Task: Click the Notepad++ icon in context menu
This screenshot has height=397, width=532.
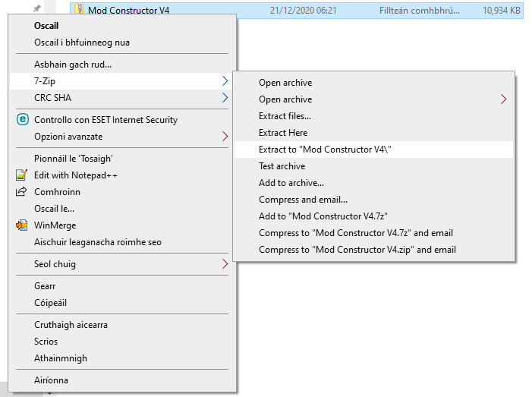Action: coord(21,175)
